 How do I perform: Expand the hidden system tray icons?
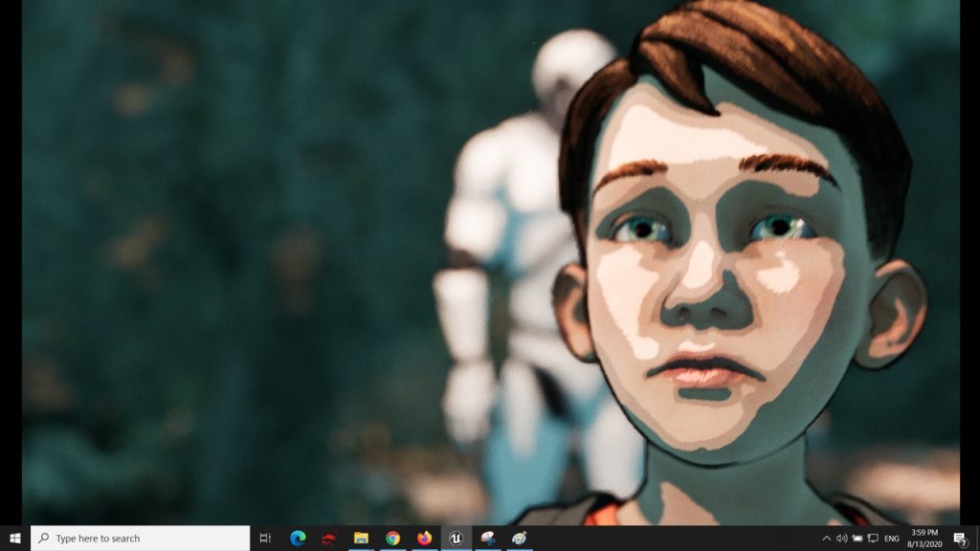coord(827,539)
